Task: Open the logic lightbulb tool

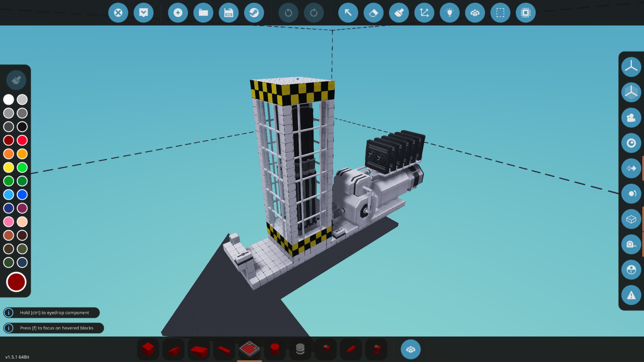Action: pyautogui.click(x=449, y=13)
